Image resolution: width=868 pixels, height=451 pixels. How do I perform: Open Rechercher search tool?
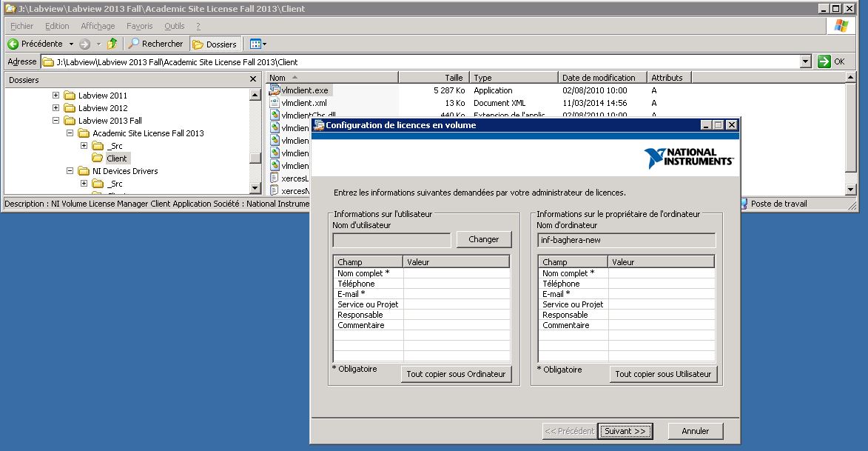click(x=155, y=44)
